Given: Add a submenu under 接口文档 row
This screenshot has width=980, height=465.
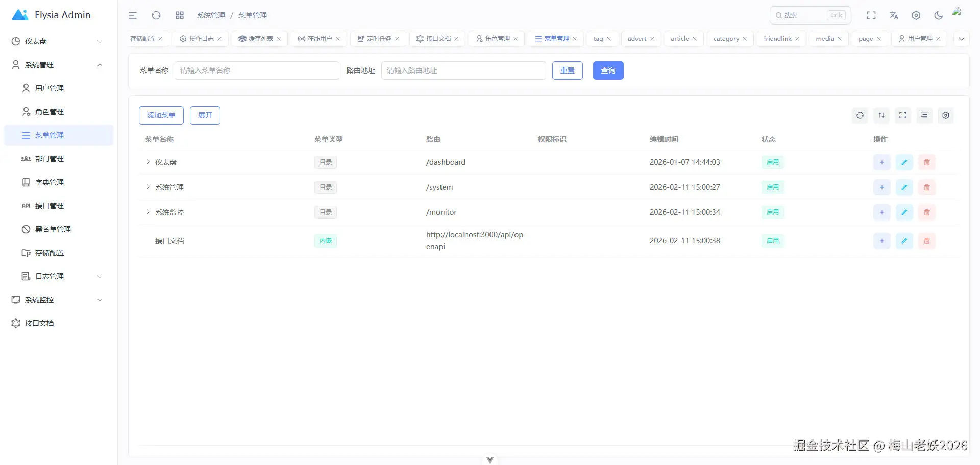Looking at the screenshot, I should [882, 241].
